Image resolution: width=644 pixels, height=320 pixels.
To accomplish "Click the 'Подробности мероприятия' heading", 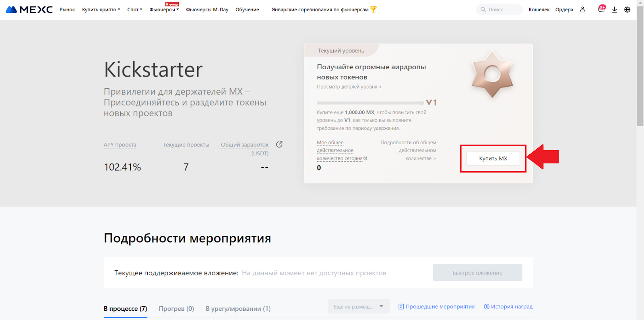I will pos(188,238).
